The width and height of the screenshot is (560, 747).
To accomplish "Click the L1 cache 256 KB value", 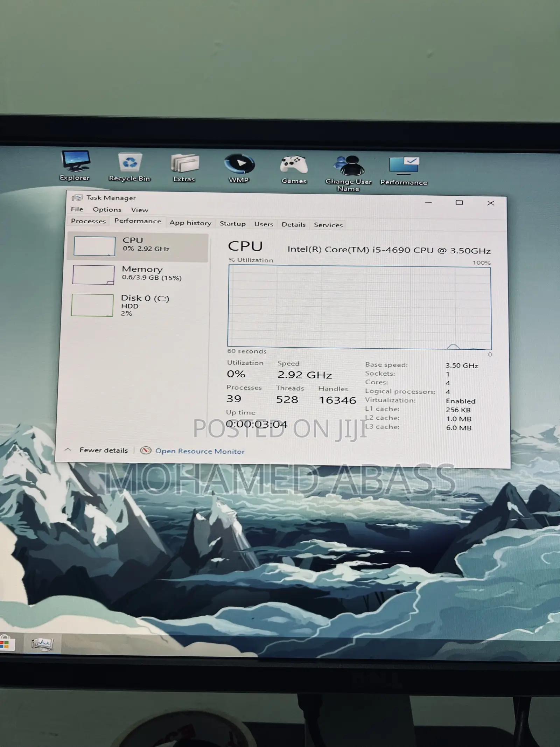I will click(x=458, y=410).
